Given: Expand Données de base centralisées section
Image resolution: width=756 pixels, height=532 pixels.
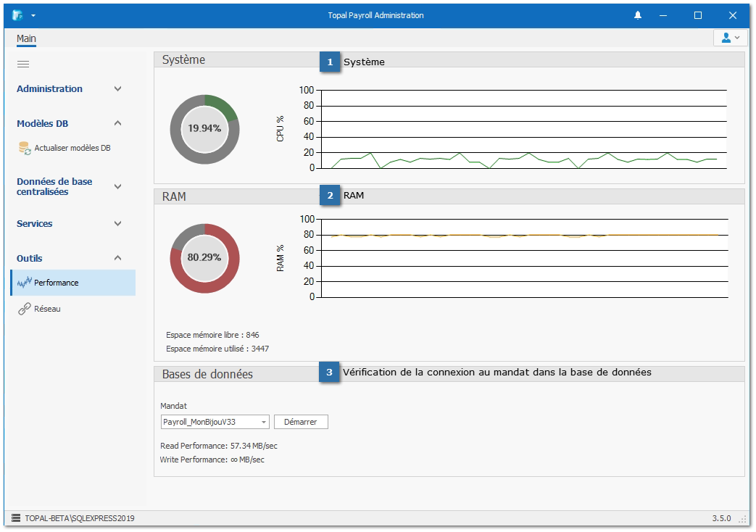Looking at the screenshot, I should (118, 186).
